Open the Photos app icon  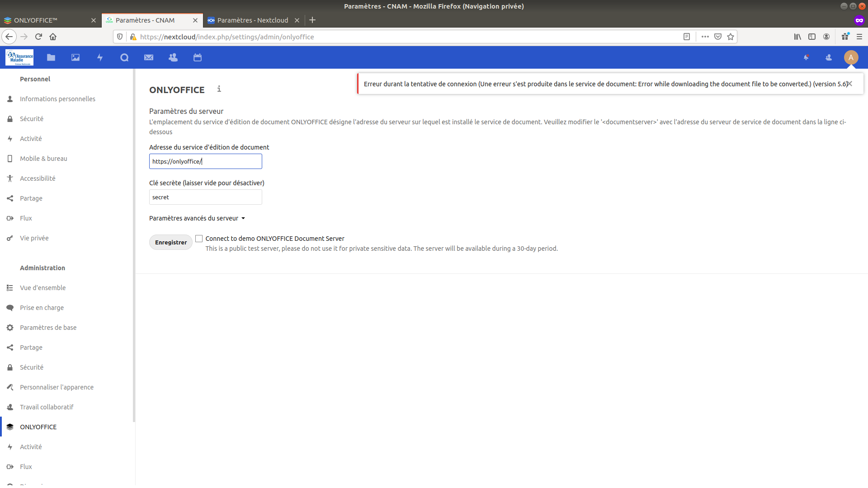(75, 57)
